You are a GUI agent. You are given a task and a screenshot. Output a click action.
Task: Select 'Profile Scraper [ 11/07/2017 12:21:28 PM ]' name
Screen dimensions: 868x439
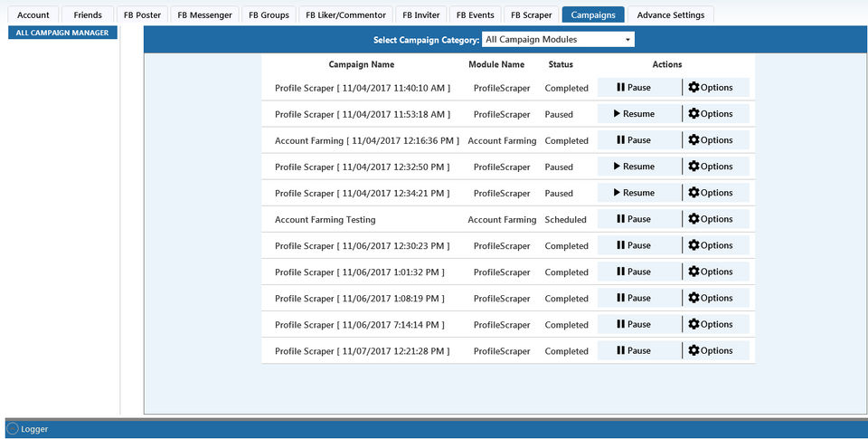(362, 351)
